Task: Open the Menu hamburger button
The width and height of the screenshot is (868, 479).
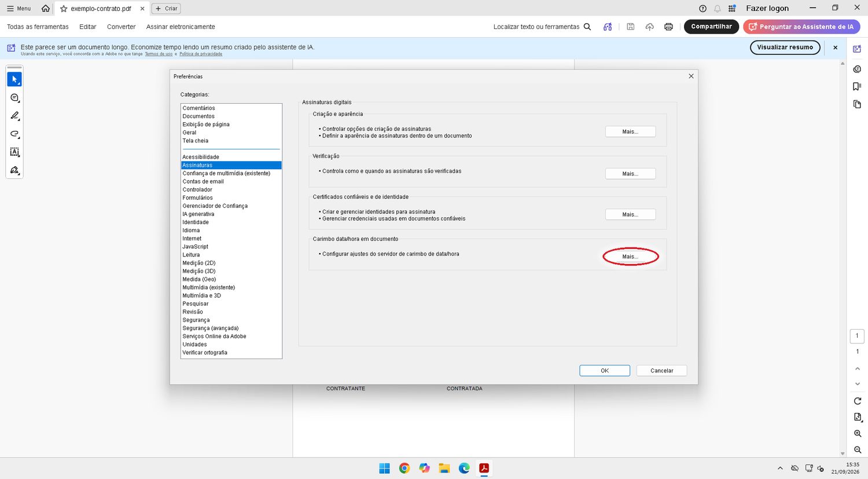Action: pos(19,9)
